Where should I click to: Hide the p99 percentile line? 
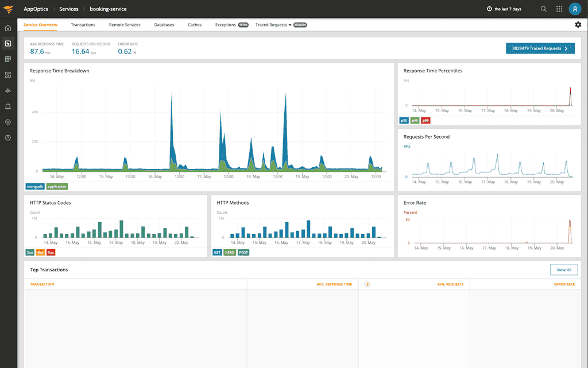425,120
